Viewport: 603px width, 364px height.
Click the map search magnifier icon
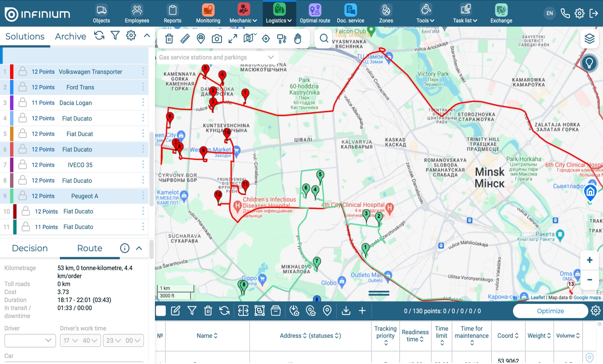pos(324,39)
